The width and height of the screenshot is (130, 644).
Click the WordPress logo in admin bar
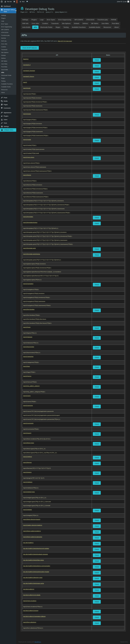coord(2,2)
